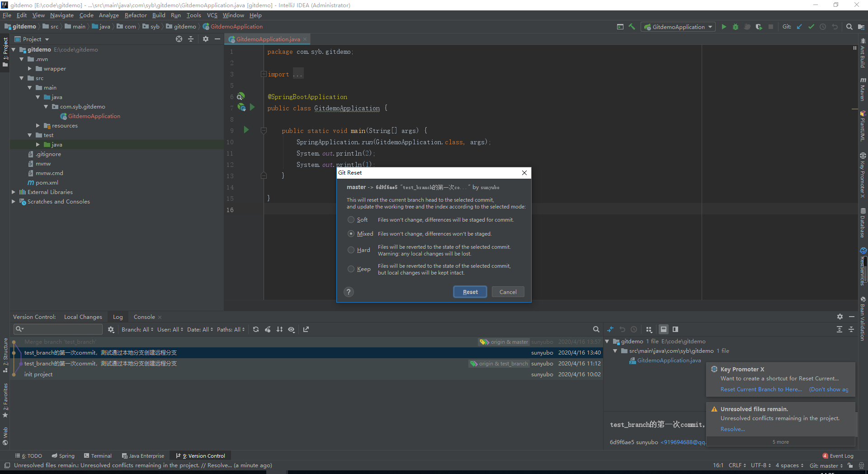Open Project panel settings gear
The width and height of the screenshot is (868, 474).
tap(206, 39)
